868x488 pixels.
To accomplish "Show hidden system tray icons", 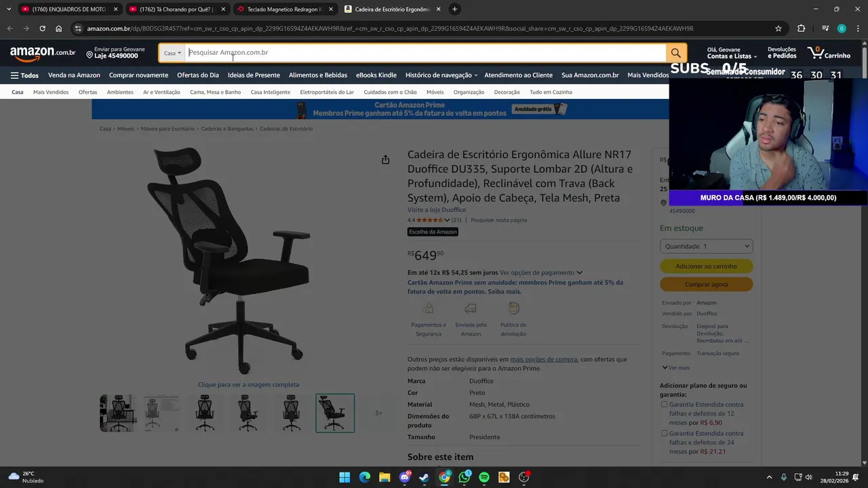I will (x=769, y=477).
